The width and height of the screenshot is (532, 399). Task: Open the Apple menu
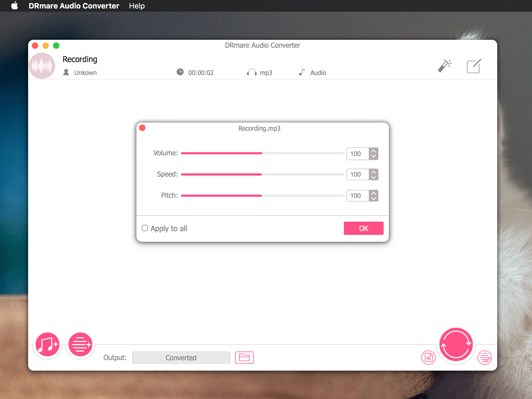pos(15,6)
